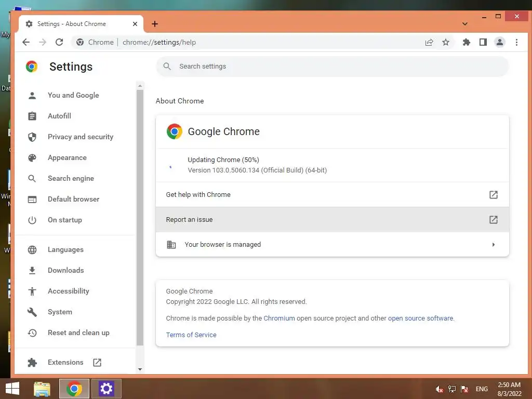Click the shield icon beside Privacy and security
The image size is (532, 399).
(x=32, y=137)
